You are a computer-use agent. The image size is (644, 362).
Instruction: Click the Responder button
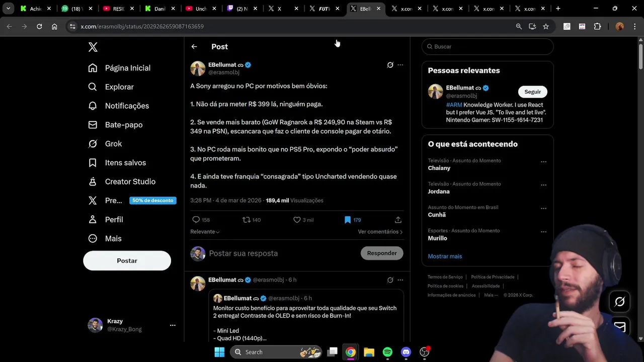click(x=382, y=253)
